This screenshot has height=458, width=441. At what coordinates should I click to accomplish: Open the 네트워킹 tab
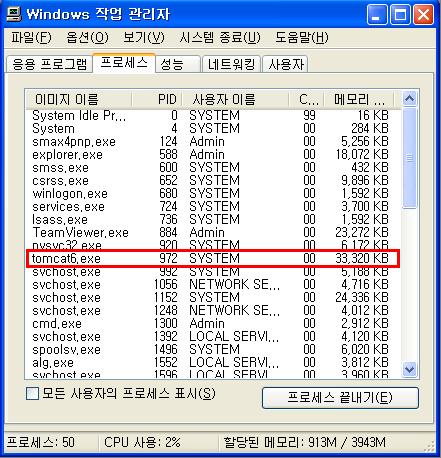231,64
